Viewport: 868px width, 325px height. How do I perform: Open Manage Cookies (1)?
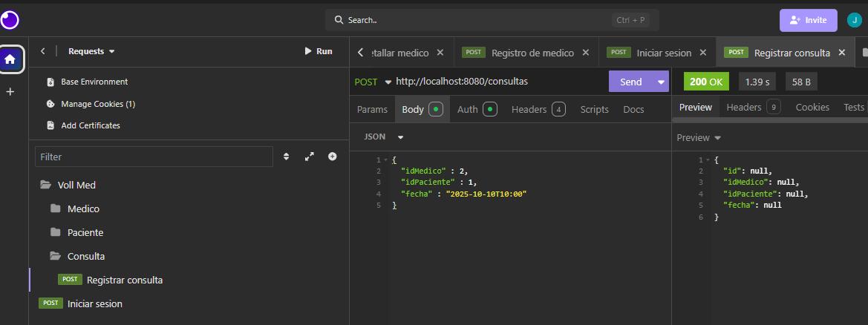[98, 104]
